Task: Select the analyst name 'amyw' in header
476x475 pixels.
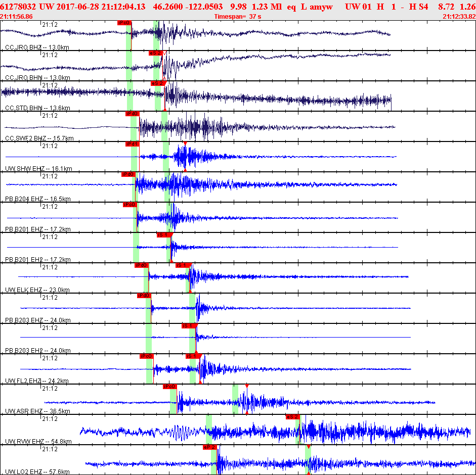Action: pos(321,7)
